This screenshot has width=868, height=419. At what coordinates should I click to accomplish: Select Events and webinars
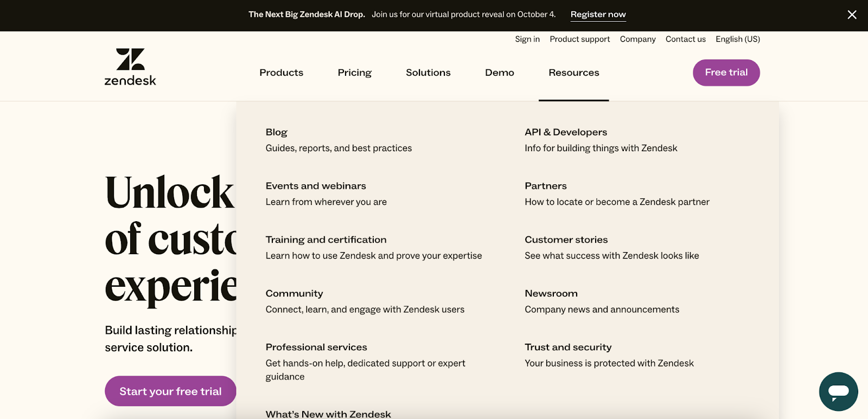(x=316, y=186)
